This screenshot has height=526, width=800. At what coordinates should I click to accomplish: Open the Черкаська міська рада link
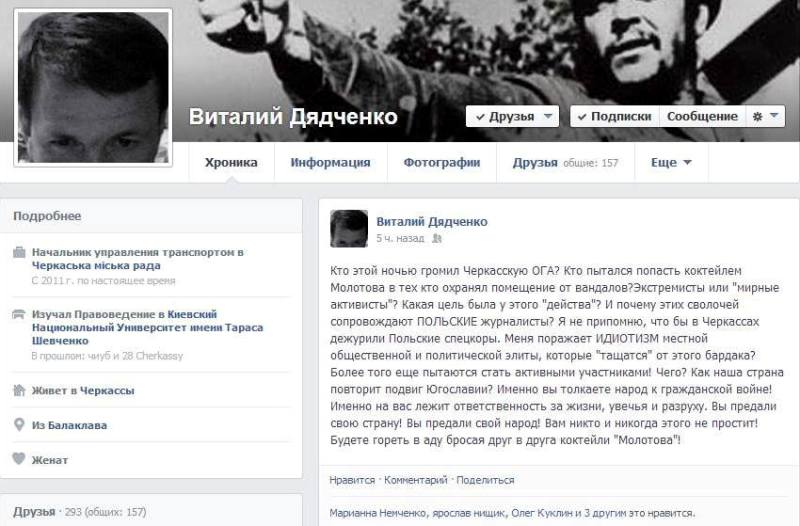coord(96,265)
